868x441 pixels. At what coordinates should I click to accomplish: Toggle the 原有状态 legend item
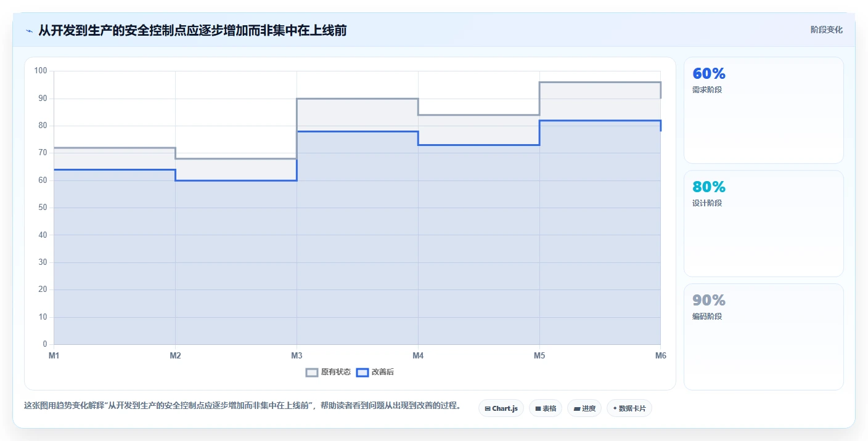pyautogui.click(x=329, y=372)
